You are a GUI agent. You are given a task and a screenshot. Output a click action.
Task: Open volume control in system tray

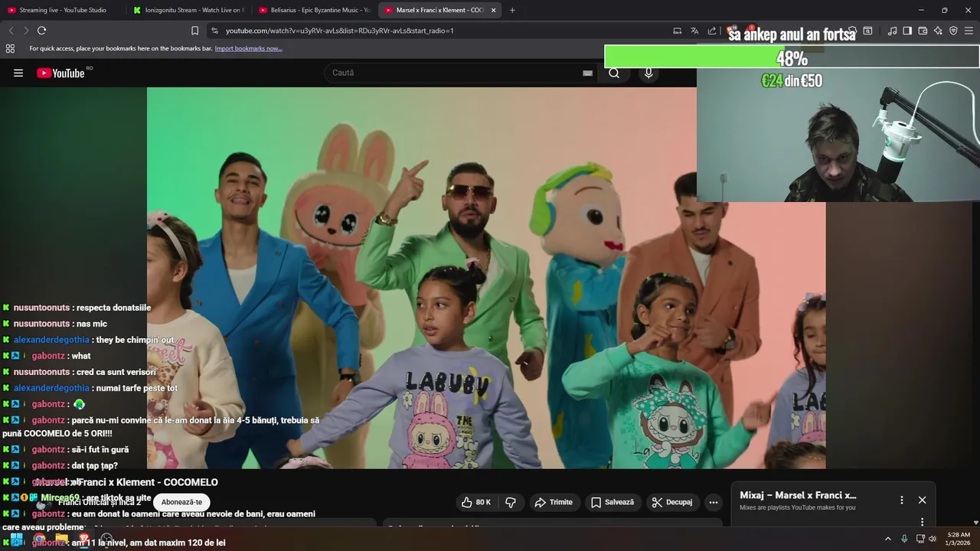[x=933, y=539]
